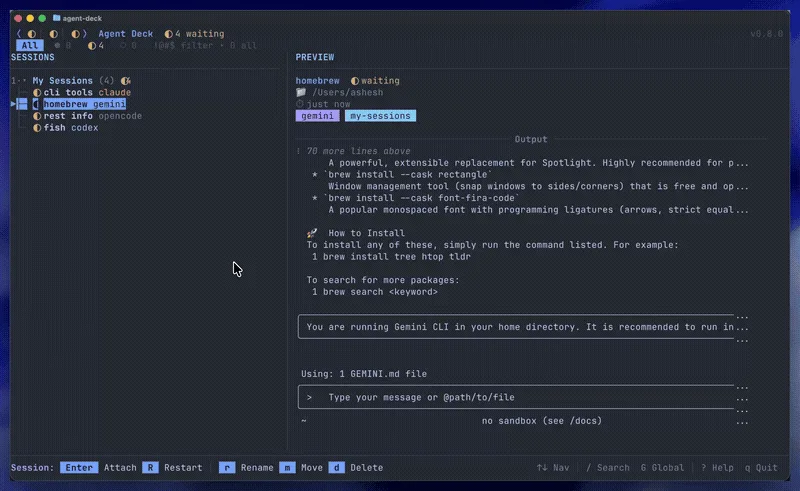Click the Delete label in footer

pos(367,468)
